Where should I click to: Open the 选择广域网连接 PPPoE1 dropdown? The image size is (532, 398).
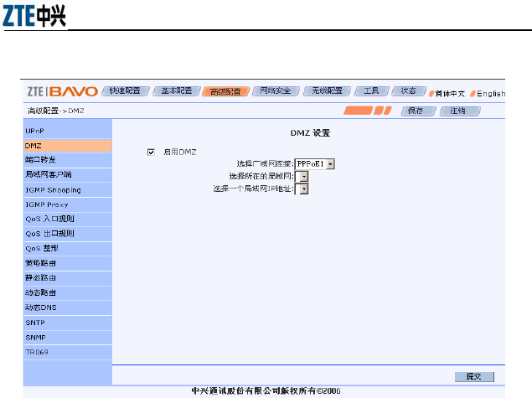(315, 164)
